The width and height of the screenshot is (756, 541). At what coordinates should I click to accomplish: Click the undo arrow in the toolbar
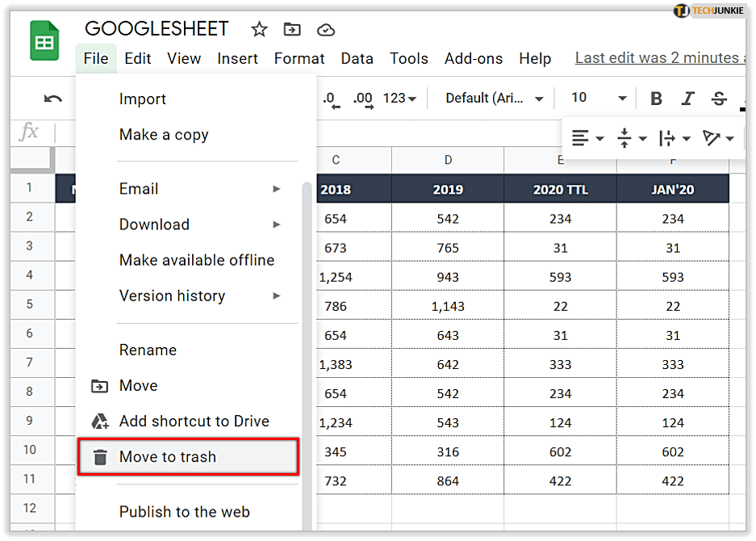[53, 99]
